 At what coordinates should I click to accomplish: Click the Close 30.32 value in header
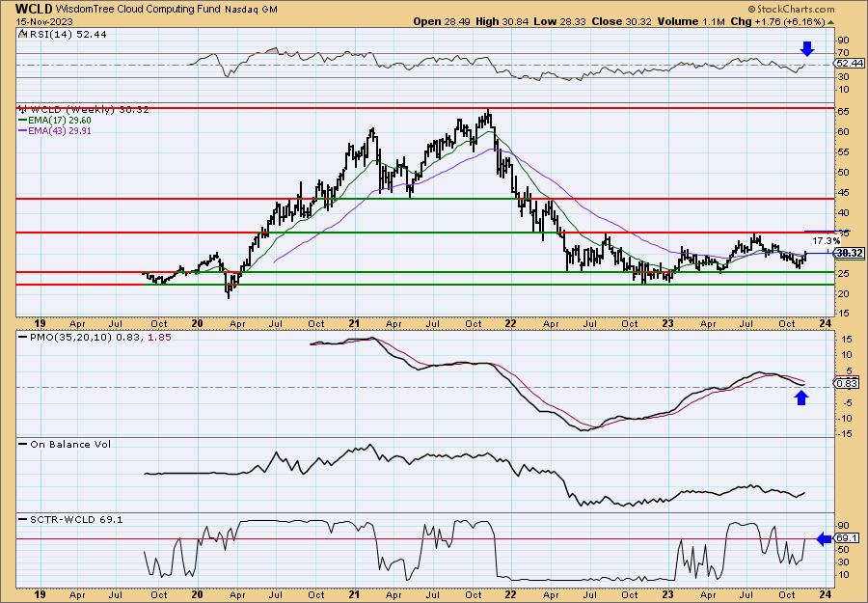point(622,21)
